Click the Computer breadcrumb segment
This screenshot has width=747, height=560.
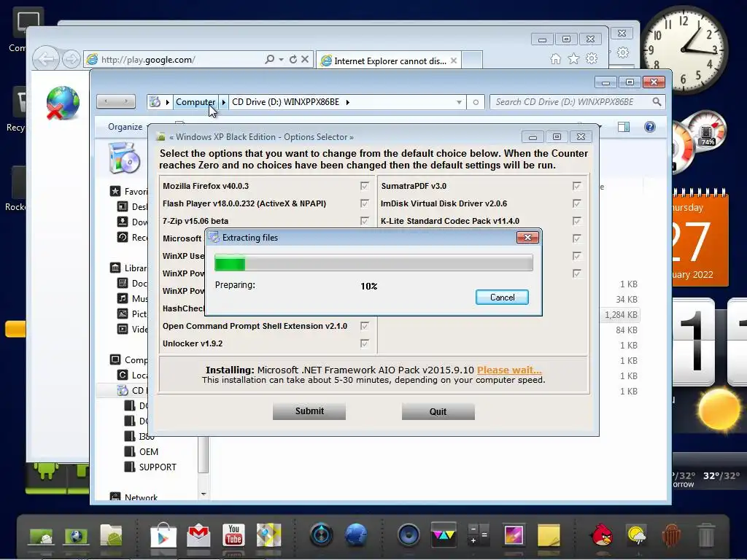(196, 102)
